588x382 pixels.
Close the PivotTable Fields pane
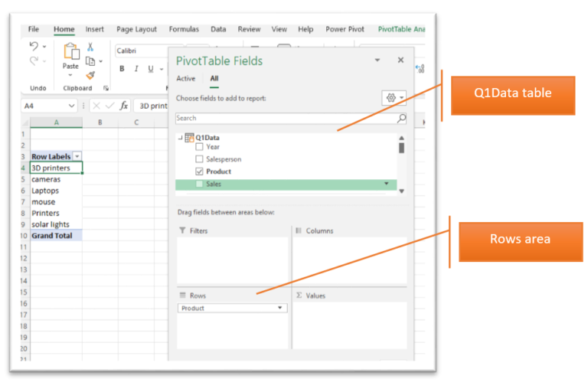400,60
